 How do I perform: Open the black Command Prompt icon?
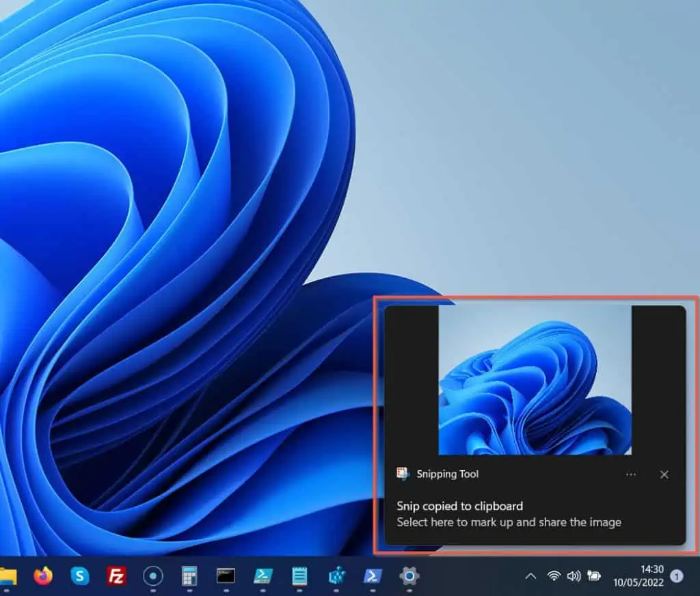tap(226, 576)
